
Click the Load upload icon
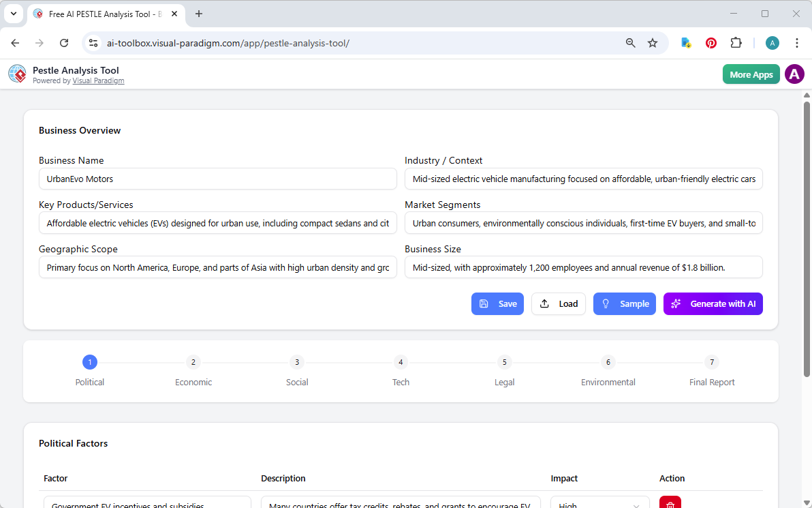point(545,303)
